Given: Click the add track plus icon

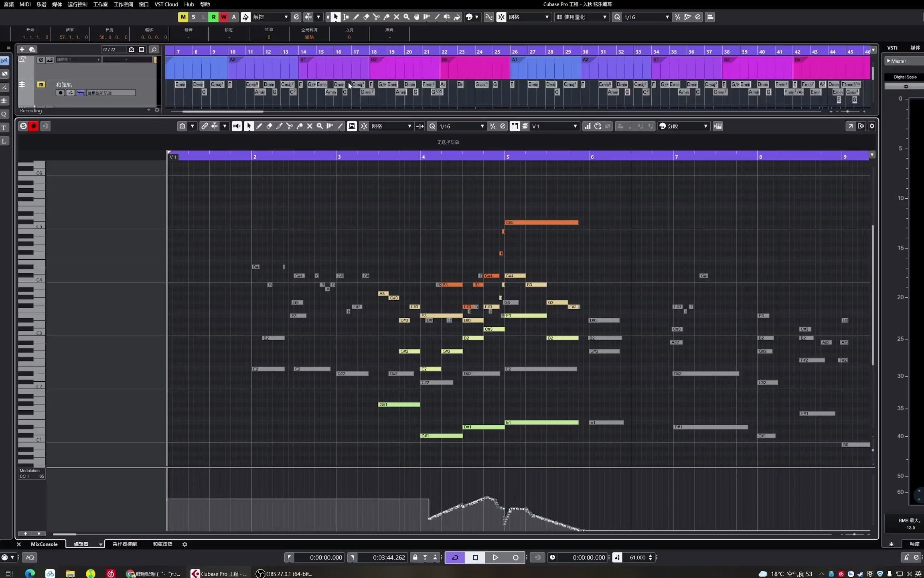Looking at the screenshot, I should coord(22,49).
